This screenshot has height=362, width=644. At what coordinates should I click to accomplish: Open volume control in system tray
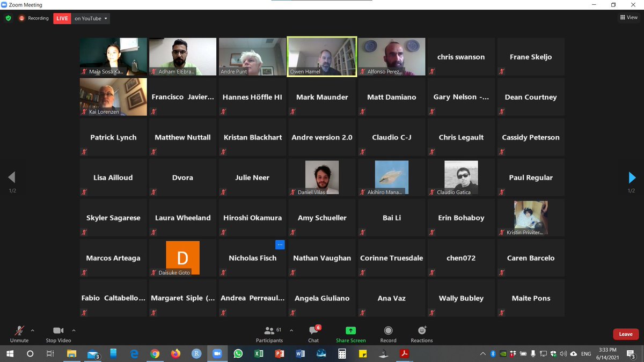pos(563,354)
